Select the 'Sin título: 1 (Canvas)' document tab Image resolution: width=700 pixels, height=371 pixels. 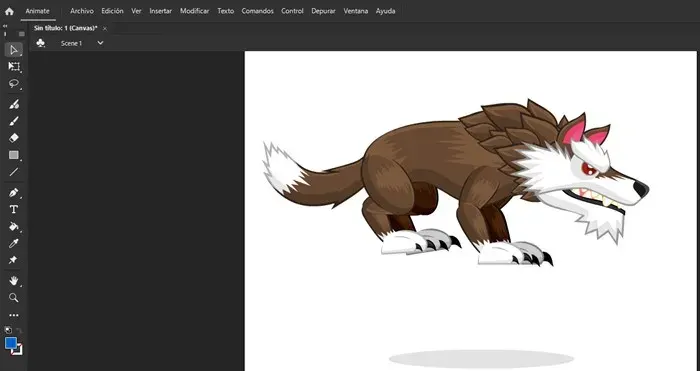(x=66, y=28)
